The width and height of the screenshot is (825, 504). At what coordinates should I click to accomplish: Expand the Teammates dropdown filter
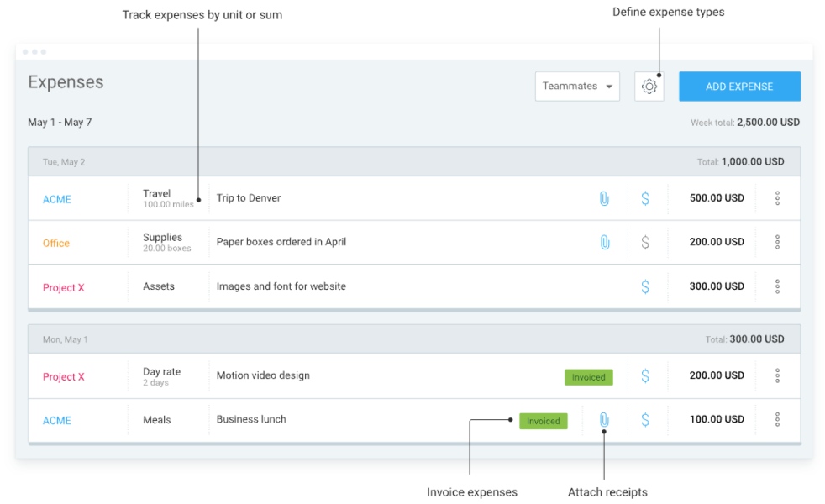(x=577, y=87)
